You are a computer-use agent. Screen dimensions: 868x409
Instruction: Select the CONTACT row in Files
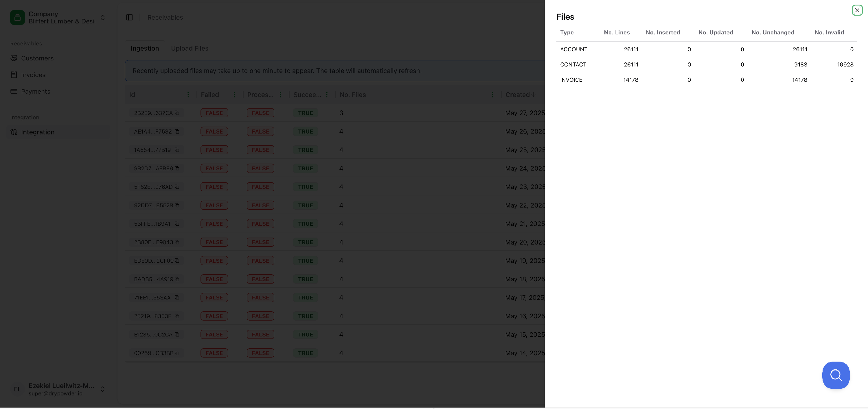(x=706, y=64)
